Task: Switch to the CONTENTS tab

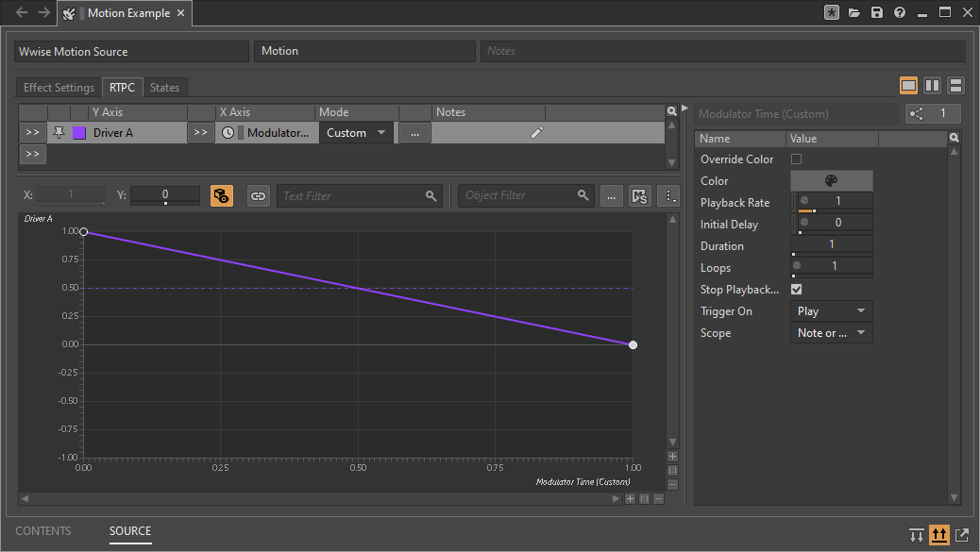Action: tap(42, 531)
